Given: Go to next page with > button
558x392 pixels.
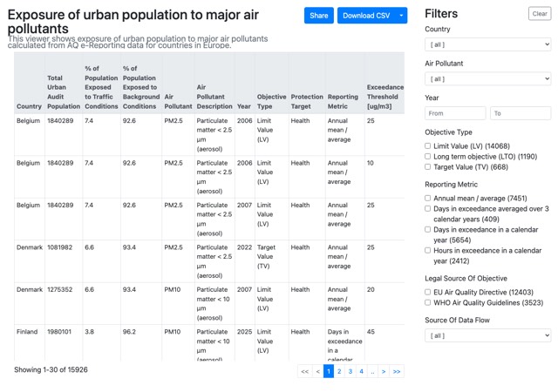Looking at the screenshot, I should 384,371.
